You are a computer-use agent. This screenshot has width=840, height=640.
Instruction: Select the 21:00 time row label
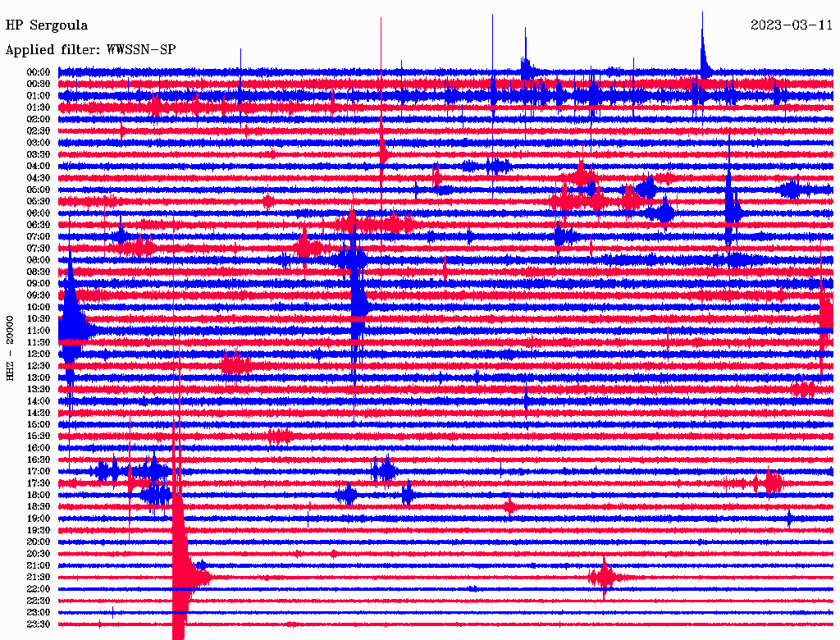pos(39,565)
